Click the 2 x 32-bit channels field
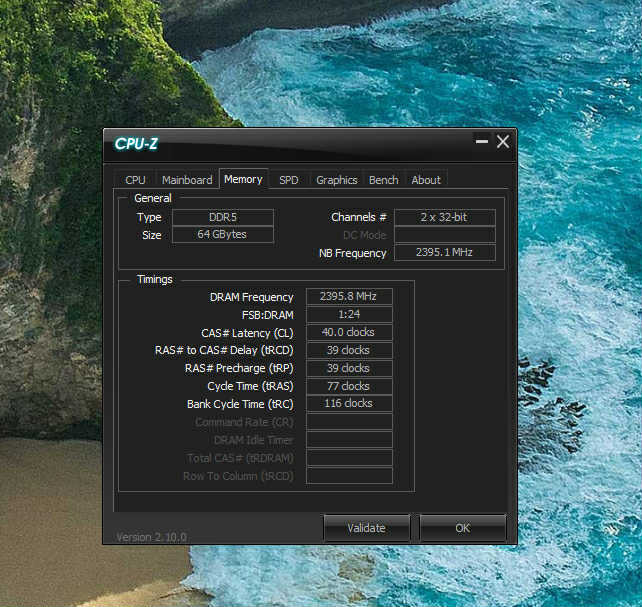 [445, 217]
